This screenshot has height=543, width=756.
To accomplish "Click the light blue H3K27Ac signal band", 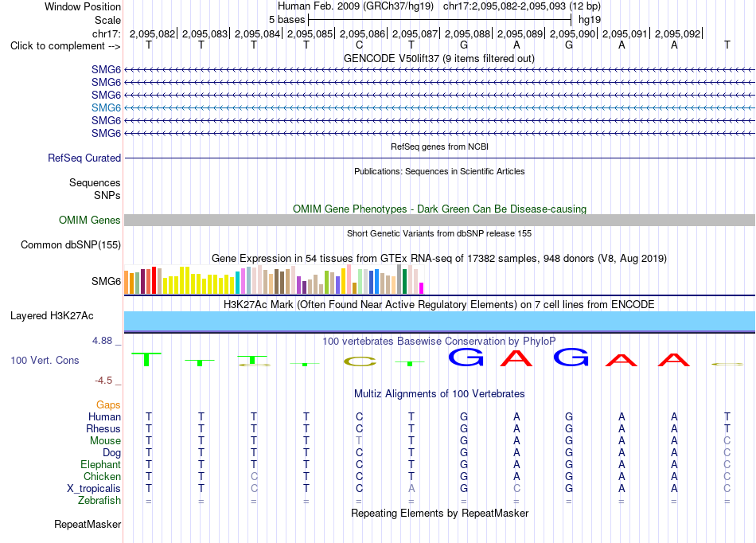I will [440, 321].
